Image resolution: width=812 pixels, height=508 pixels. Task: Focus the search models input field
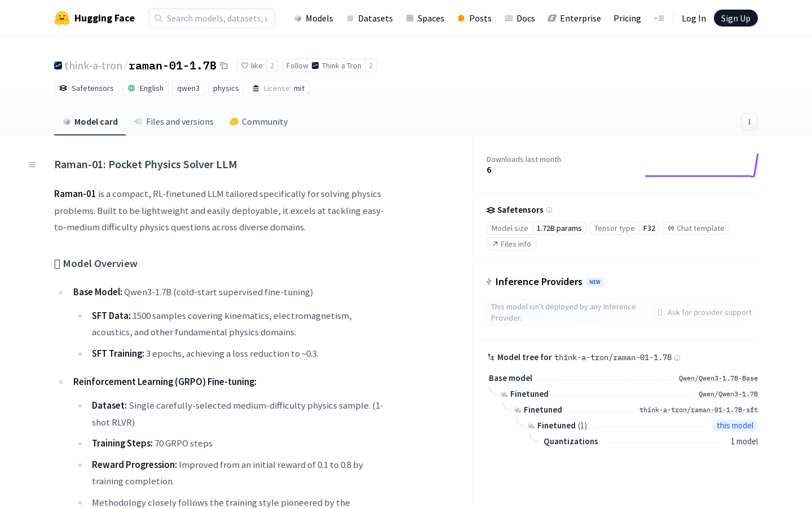tap(211, 18)
